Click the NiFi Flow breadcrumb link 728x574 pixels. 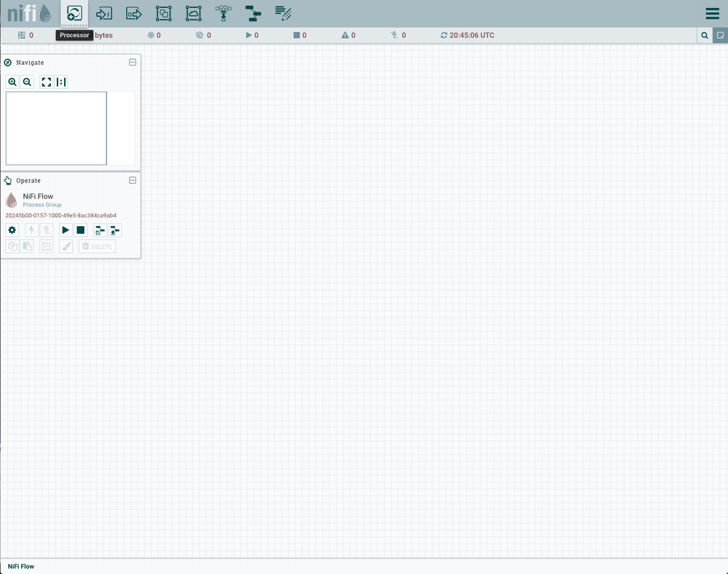(21, 566)
